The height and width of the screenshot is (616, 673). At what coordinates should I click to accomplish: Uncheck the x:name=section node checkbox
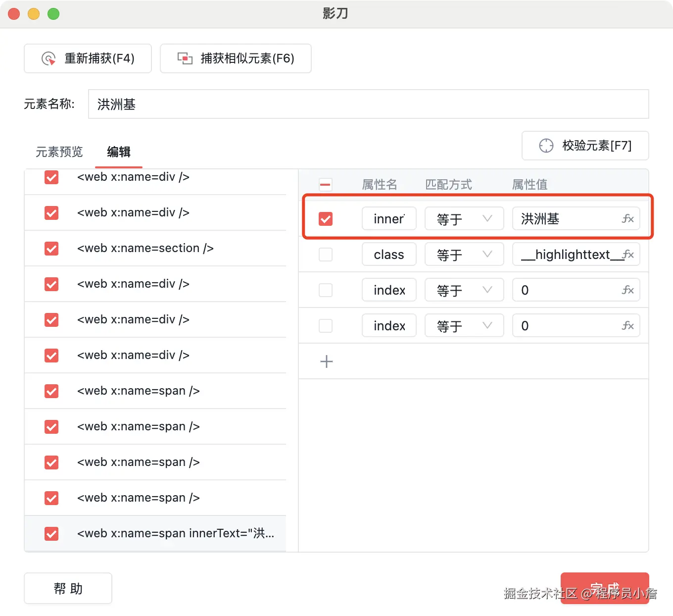[x=51, y=249]
